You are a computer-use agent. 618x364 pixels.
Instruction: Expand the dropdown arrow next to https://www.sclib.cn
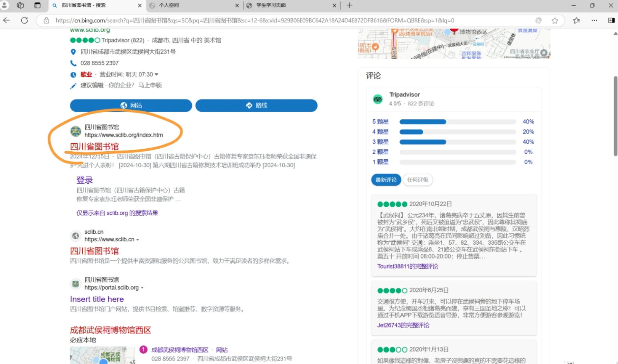pyautogui.click(x=138, y=240)
